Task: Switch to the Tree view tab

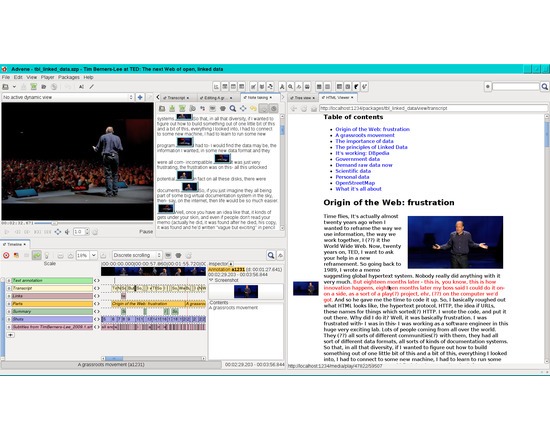Action: tap(302, 98)
